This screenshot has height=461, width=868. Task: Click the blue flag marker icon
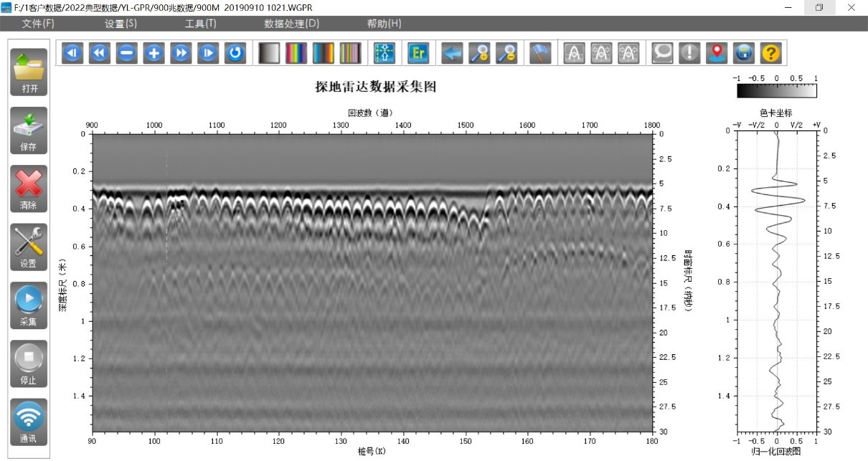point(540,53)
